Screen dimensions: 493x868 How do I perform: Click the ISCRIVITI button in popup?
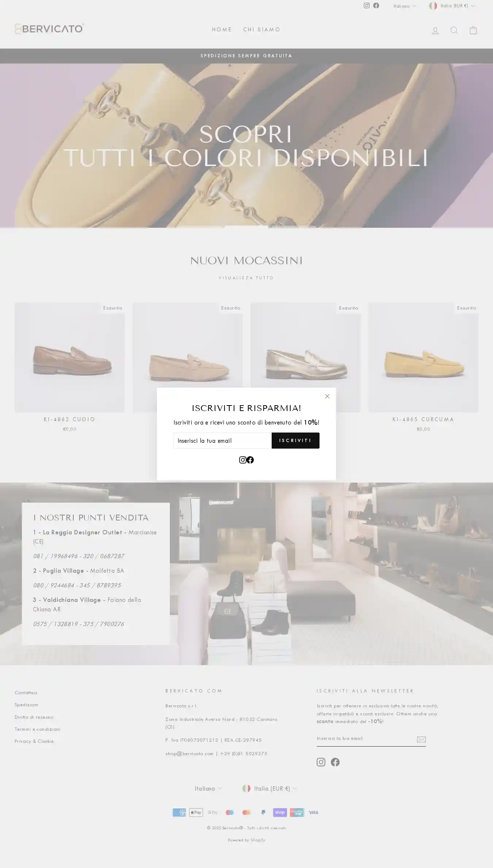click(x=295, y=441)
